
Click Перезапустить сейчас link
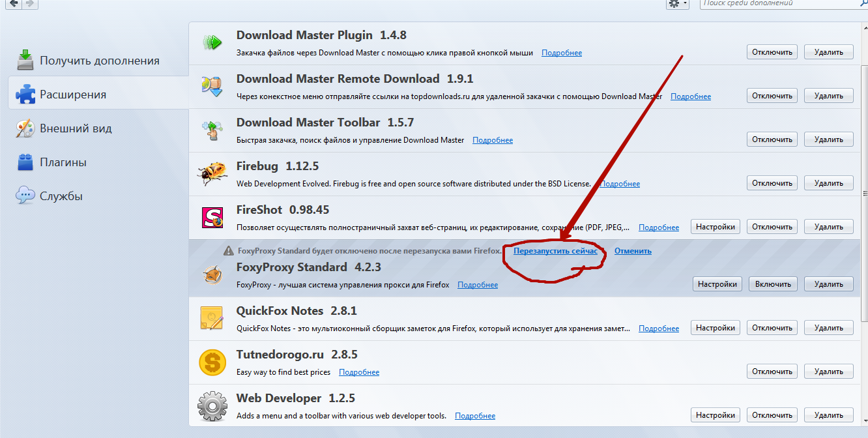coord(555,251)
